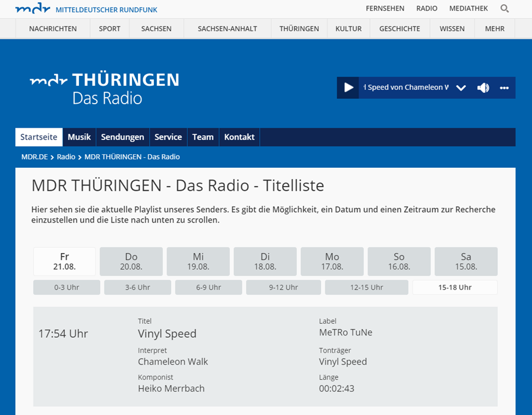The width and height of the screenshot is (532, 415).
Task: Click the Vinyl Speed title text
Action: (x=167, y=334)
